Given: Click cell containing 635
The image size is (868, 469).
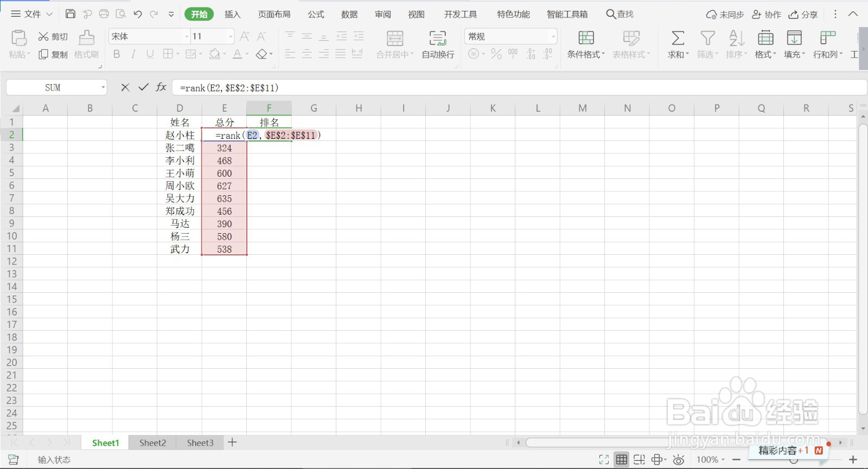Looking at the screenshot, I should [224, 198].
